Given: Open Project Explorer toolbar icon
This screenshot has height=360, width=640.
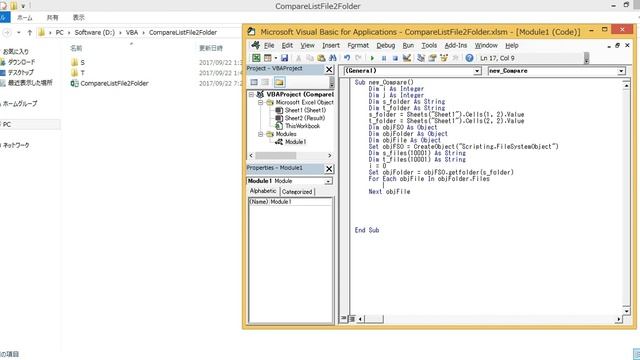Looking at the screenshot, I should [x=421, y=58].
